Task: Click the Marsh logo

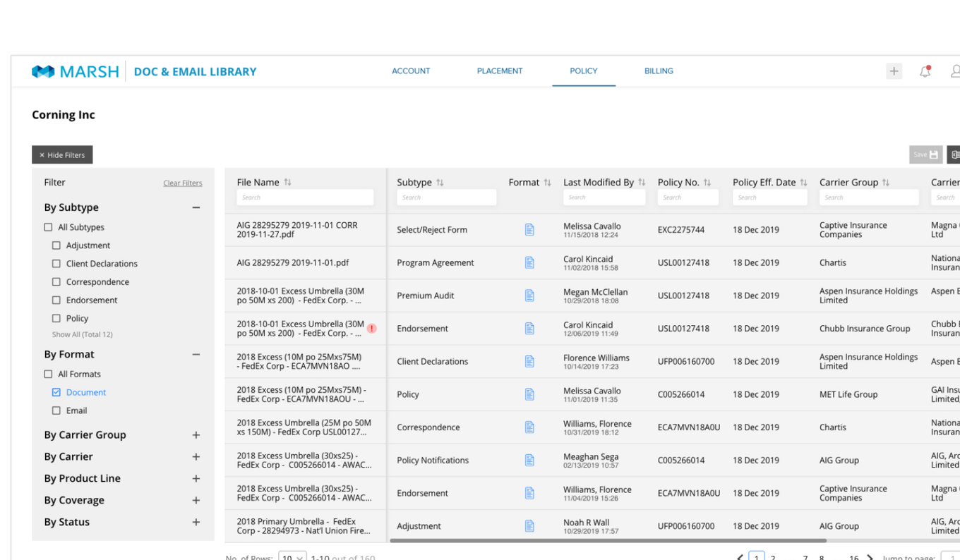Action: coord(75,71)
